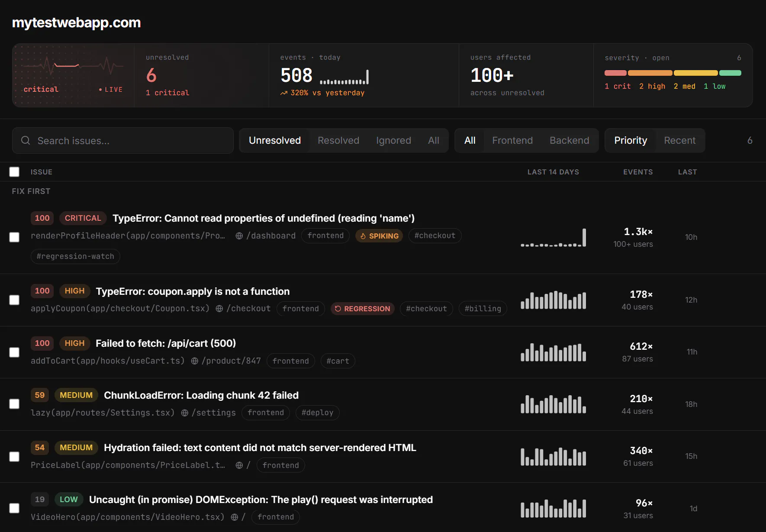Click #checkout tag on the coupon issue

pos(426,309)
